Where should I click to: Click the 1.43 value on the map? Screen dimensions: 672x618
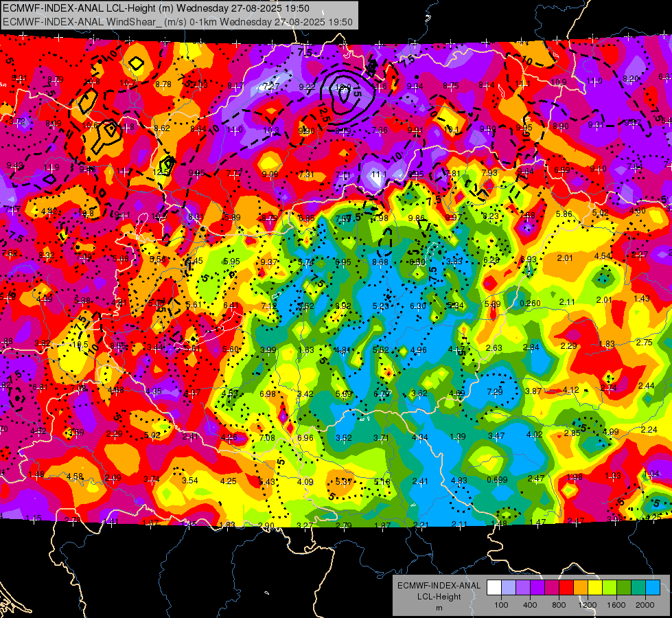[x=642, y=298]
